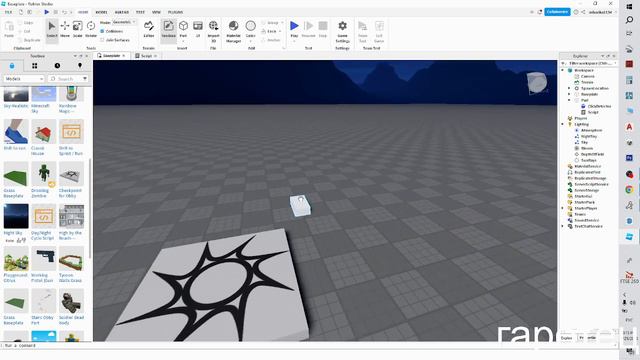640x360 pixels.
Task: Collapse the Workspace tree node
Action: pyautogui.click(x=563, y=70)
